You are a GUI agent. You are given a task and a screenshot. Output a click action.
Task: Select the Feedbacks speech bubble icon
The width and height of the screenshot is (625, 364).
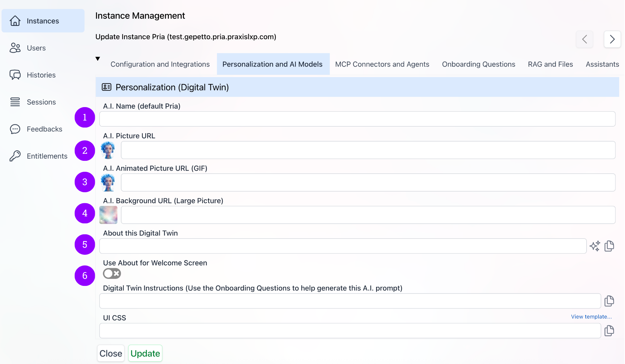[15, 129]
